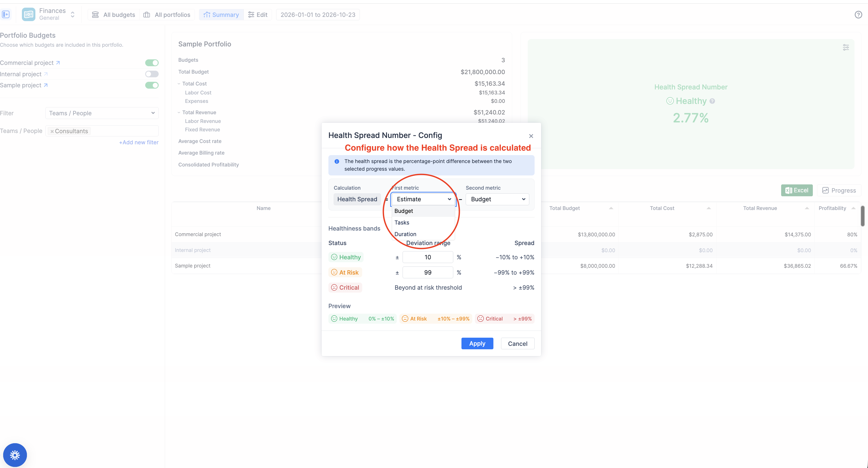Switch to the Summary tab
Viewport: 868px width, 468px height.
tap(221, 15)
